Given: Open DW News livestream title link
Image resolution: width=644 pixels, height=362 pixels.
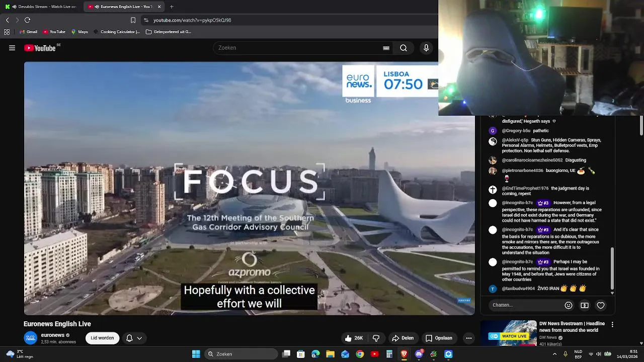Looking at the screenshot, I should tap(572, 327).
